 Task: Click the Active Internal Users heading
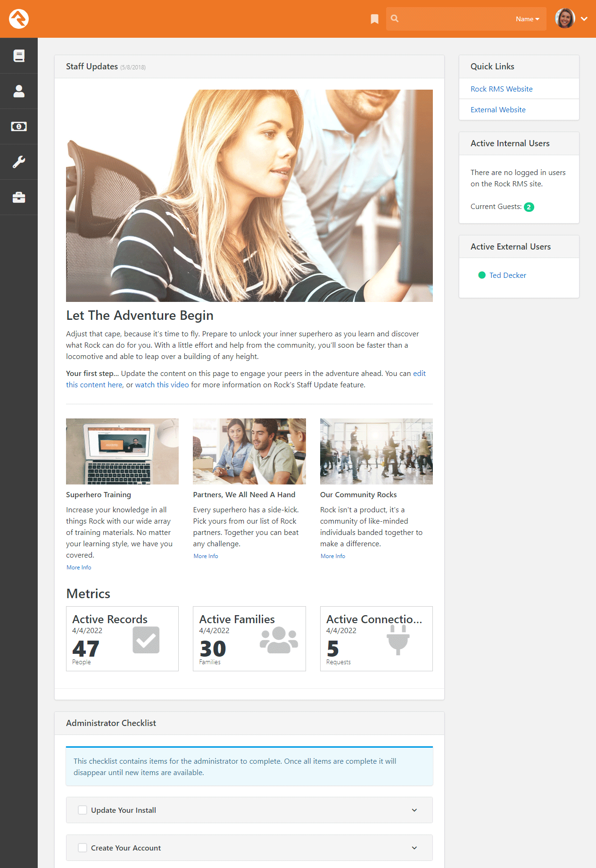click(x=510, y=143)
